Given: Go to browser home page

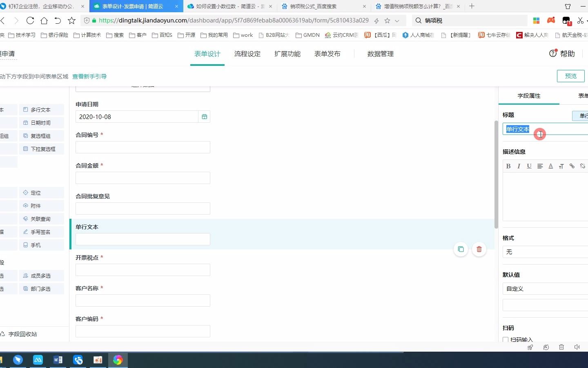Looking at the screenshot, I should pos(44,20).
